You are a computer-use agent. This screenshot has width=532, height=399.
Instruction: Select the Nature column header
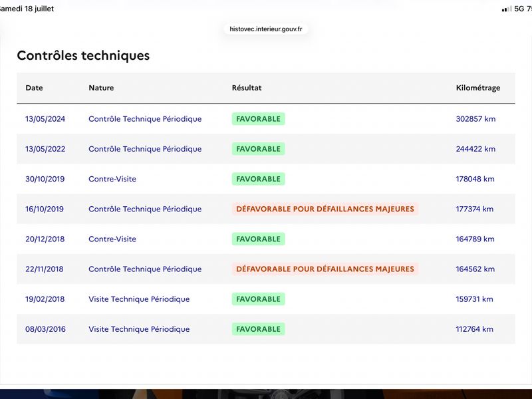pyautogui.click(x=101, y=88)
